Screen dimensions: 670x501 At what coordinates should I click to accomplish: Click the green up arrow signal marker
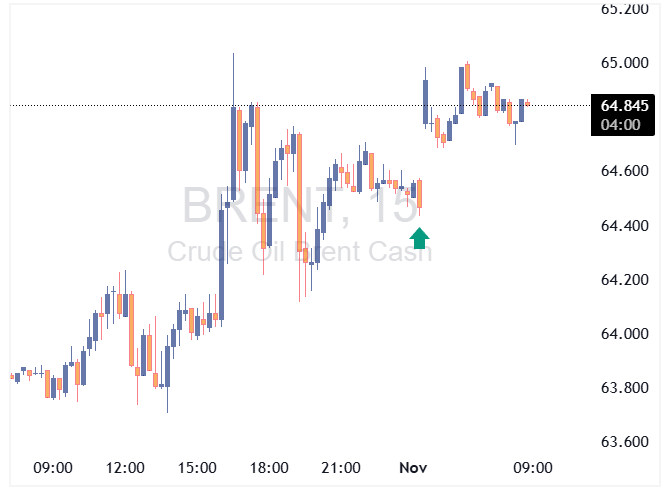pos(420,238)
